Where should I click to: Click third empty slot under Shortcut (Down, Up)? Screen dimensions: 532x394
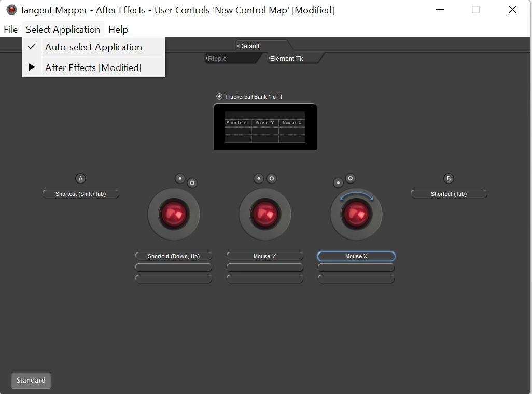pos(174,279)
